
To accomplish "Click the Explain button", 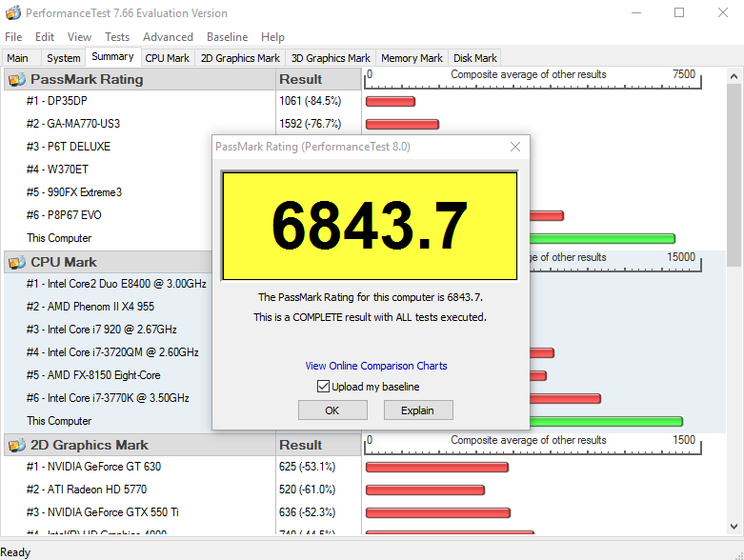I will click(418, 410).
